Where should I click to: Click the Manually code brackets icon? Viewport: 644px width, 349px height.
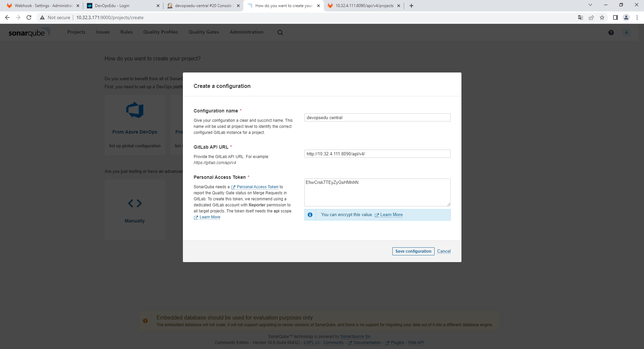coord(135,203)
